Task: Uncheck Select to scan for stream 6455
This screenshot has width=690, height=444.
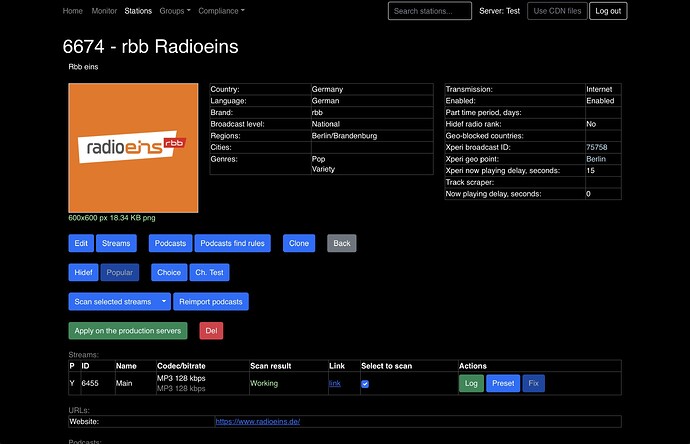Action: click(x=365, y=384)
